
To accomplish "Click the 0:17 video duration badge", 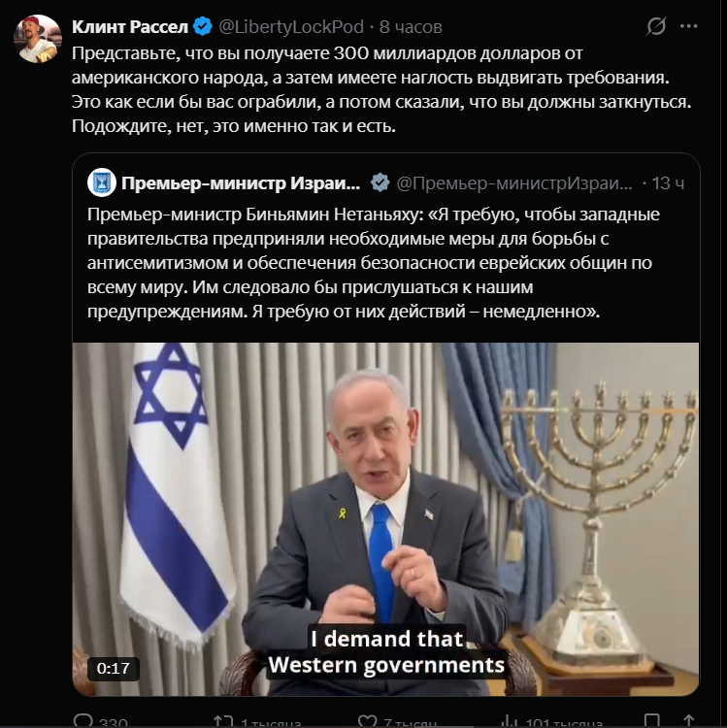I will click(114, 669).
